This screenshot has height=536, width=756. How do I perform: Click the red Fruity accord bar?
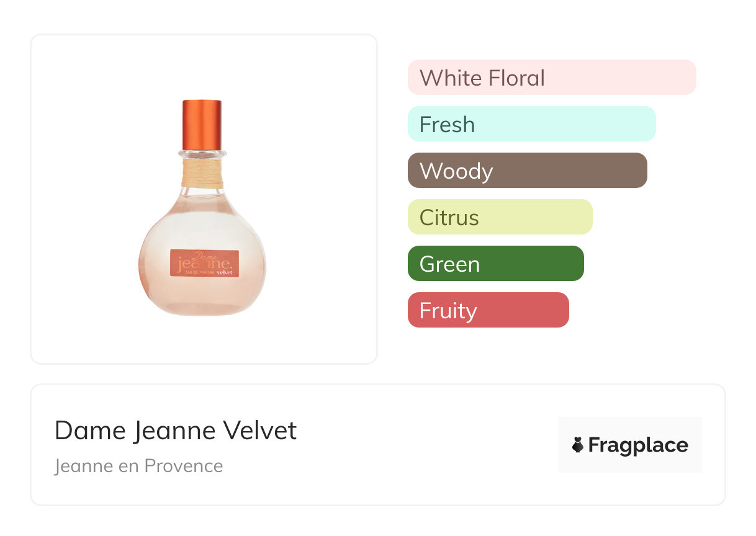click(x=488, y=310)
